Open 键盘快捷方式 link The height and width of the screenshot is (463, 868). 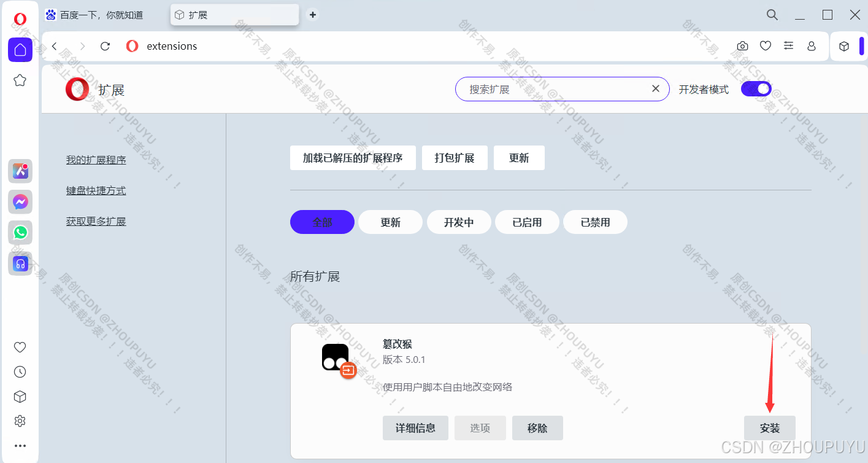(96, 190)
